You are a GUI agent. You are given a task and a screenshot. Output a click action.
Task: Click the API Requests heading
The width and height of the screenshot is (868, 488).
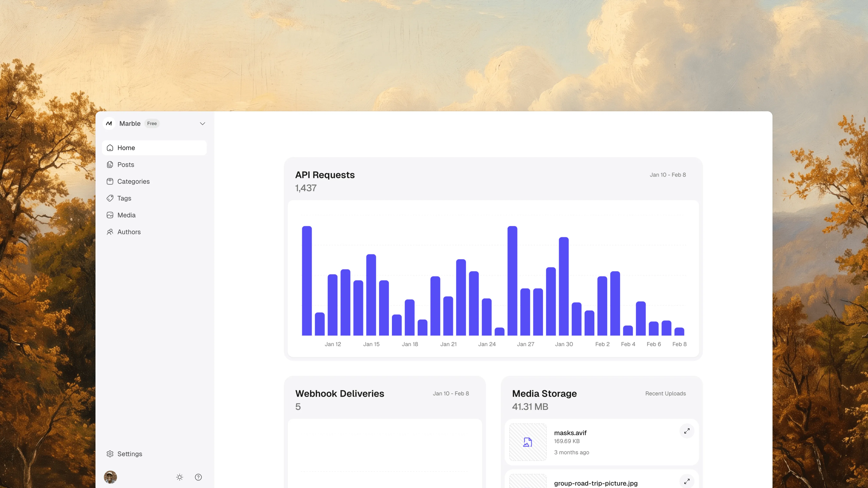325,175
